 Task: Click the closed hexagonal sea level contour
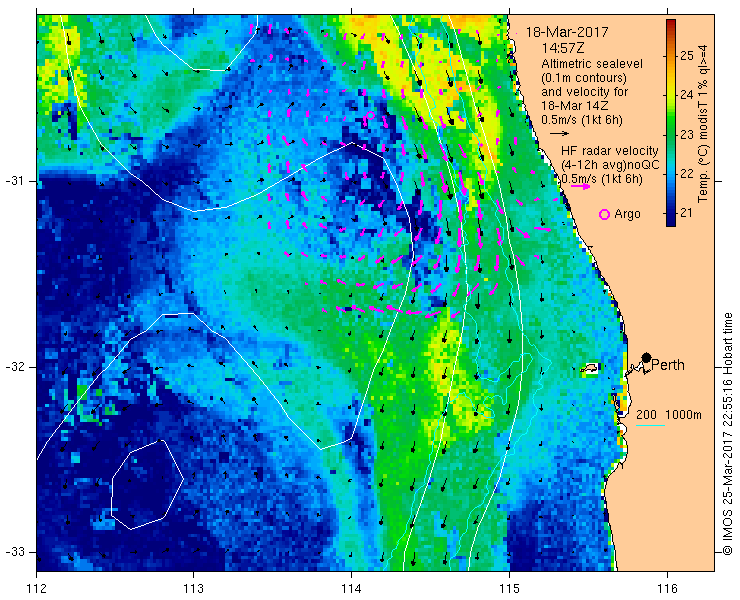(147, 484)
